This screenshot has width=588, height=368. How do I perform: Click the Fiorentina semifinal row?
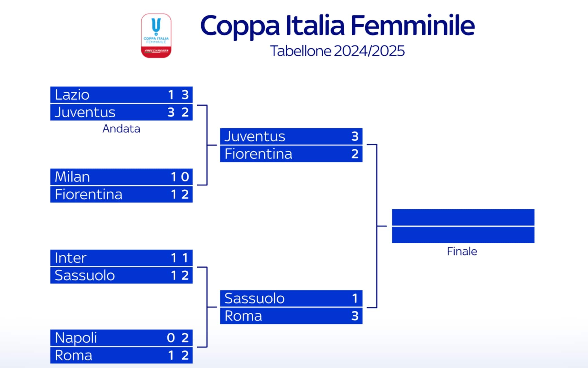click(291, 154)
